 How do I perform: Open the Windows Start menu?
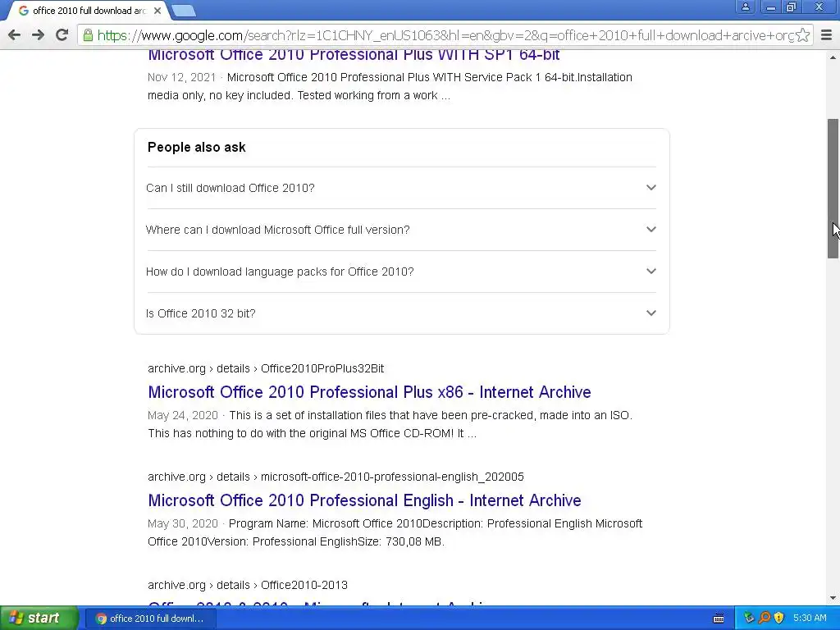click(39, 619)
